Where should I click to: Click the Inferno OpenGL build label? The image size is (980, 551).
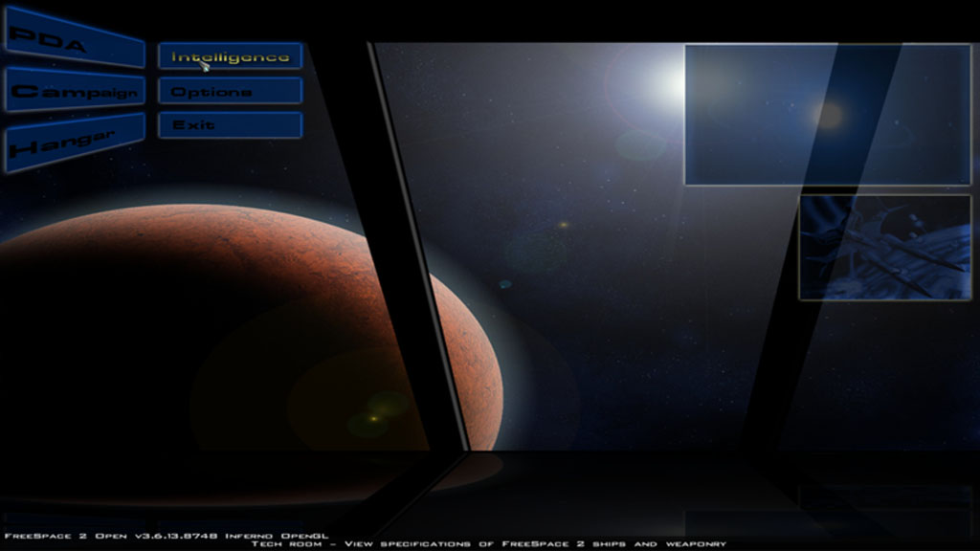tap(278, 536)
